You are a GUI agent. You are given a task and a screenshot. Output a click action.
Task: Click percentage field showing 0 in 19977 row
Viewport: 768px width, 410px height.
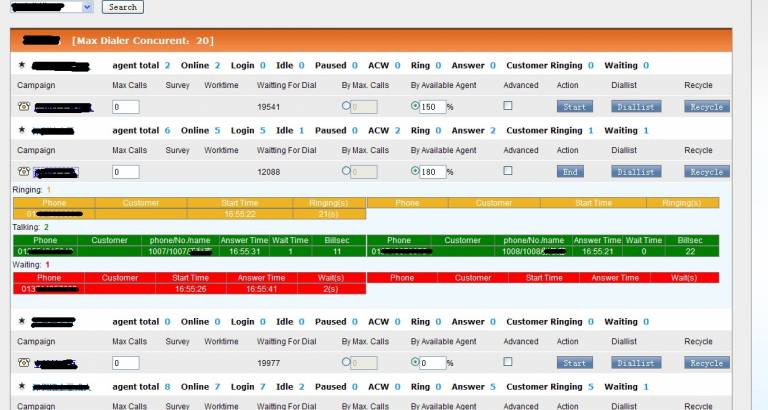pos(432,363)
